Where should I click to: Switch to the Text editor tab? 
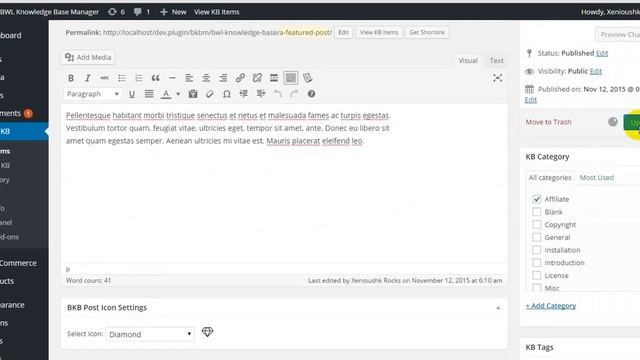coord(496,60)
